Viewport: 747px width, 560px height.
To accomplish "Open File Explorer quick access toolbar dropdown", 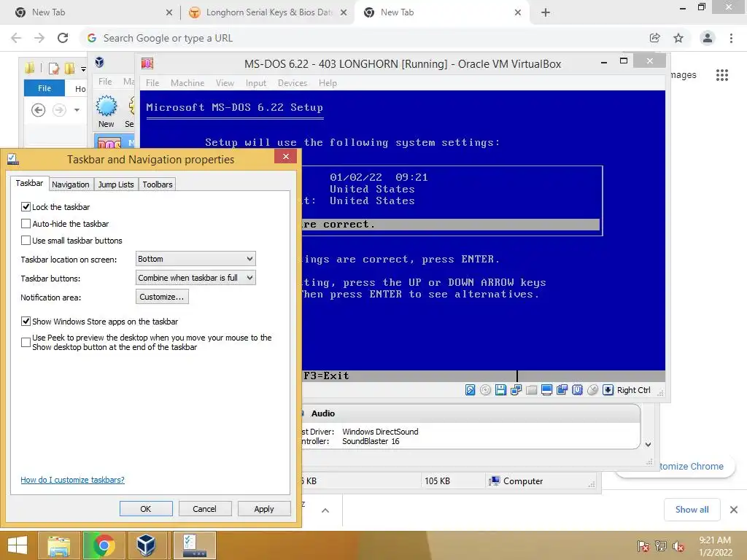I will tap(83, 69).
